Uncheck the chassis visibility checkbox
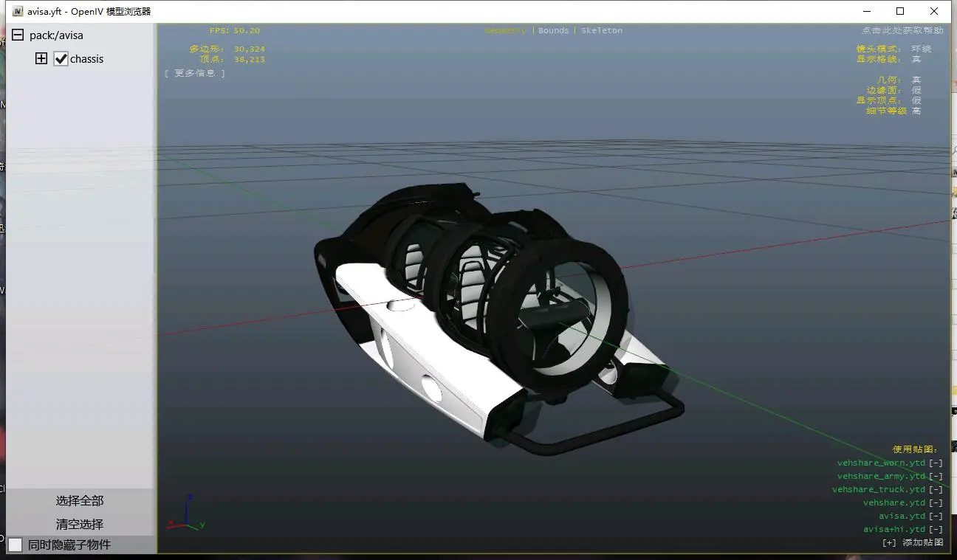Screen dimensions: 957x560 click(x=61, y=59)
